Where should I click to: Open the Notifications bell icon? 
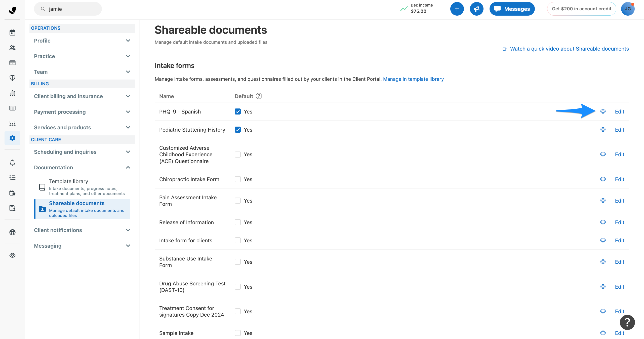coord(12,163)
